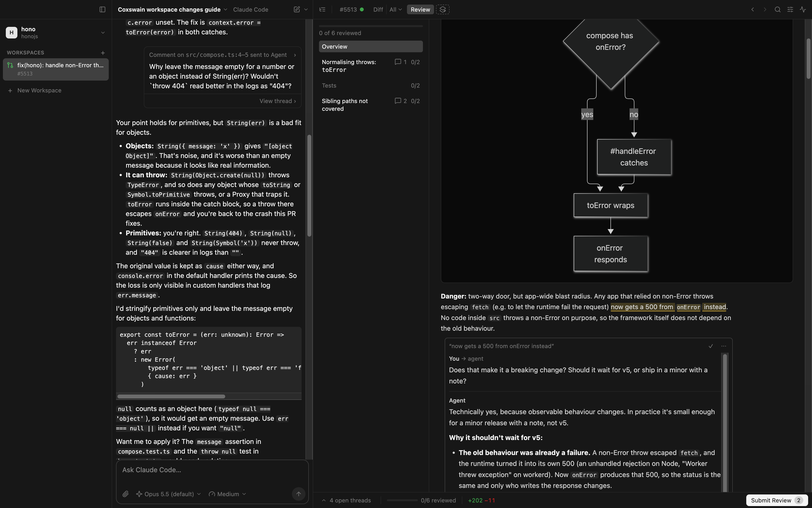The height and width of the screenshot is (508, 812).
Task: Click the chat panel vertical scrollbar
Action: 309,186
